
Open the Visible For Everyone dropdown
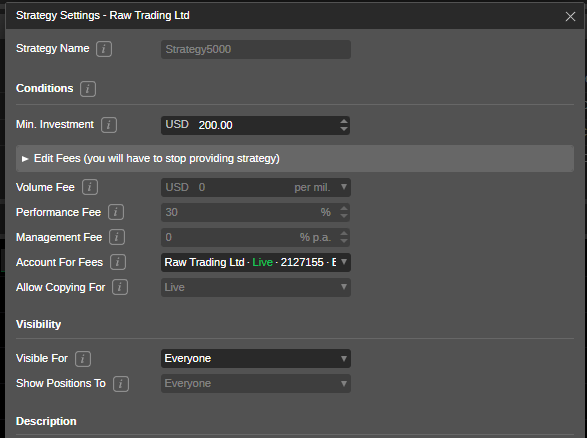click(256, 359)
